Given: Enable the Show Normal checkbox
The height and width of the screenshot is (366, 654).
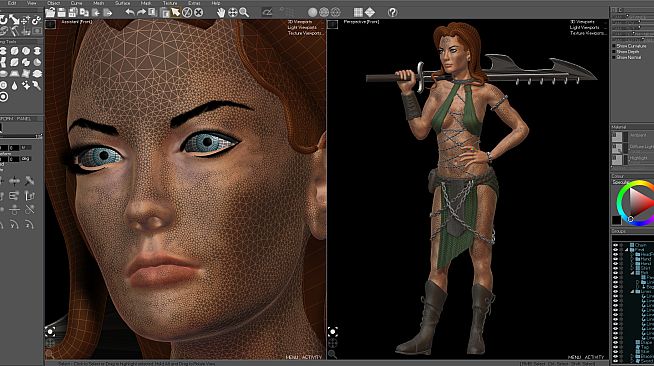Looking at the screenshot, I should [614, 58].
